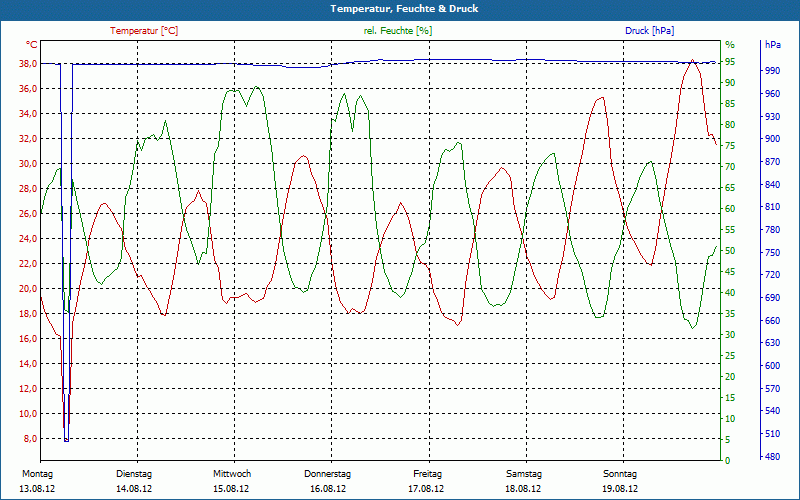Select the blue "Druck [hPa]" legend label
This screenshot has height=500, width=800.
649,31
